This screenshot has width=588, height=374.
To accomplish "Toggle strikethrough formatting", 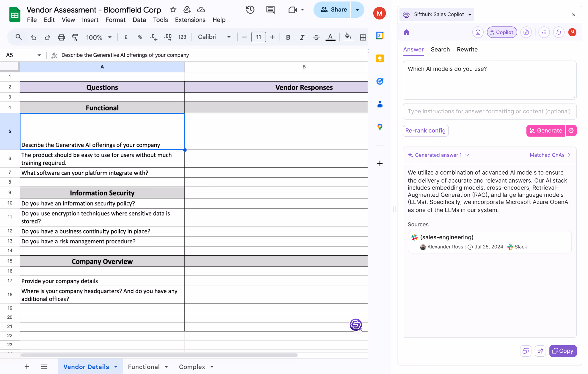I will click(x=316, y=37).
